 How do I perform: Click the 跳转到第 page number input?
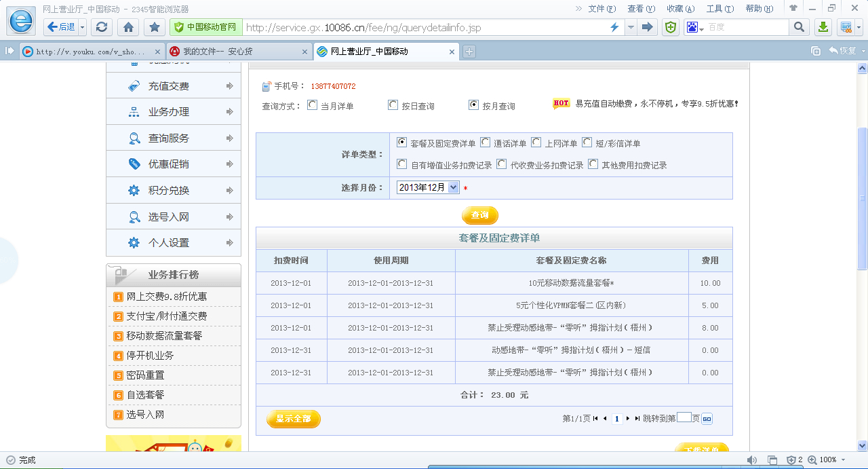(x=684, y=418)
